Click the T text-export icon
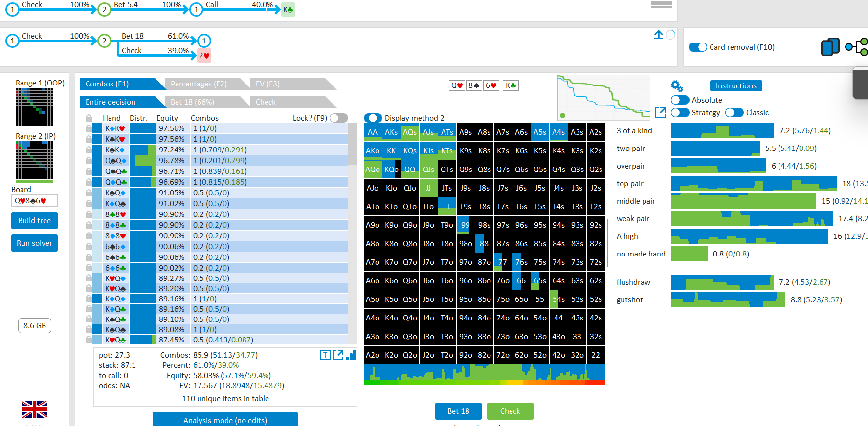The image size is (868, 426). [x=325, y=355]
